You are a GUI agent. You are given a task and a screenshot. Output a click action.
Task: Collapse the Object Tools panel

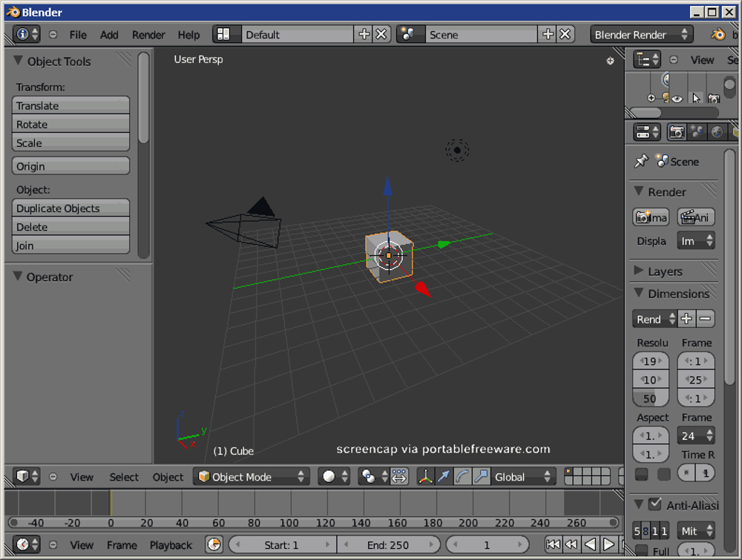[18, 60]
